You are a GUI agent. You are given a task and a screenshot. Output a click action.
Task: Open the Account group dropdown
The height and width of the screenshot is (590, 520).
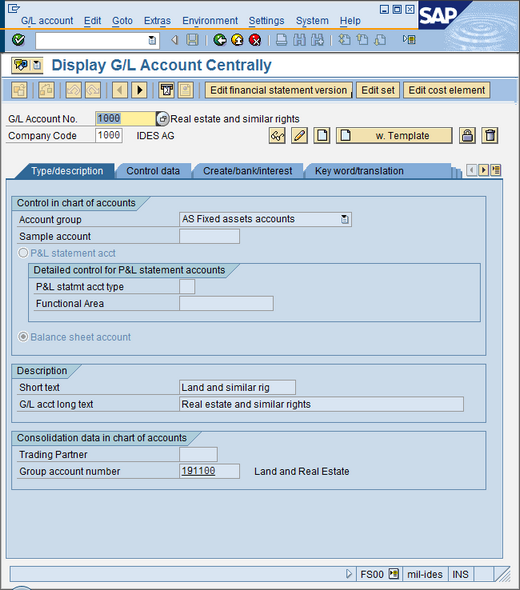(x=345, y=219)
